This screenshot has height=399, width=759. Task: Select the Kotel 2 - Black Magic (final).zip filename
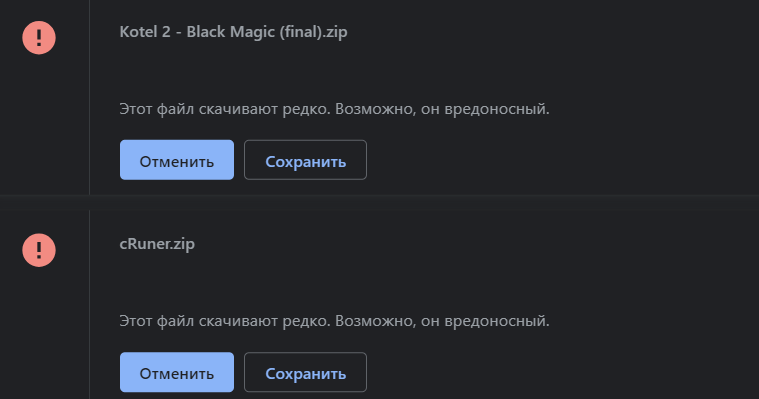233,32
